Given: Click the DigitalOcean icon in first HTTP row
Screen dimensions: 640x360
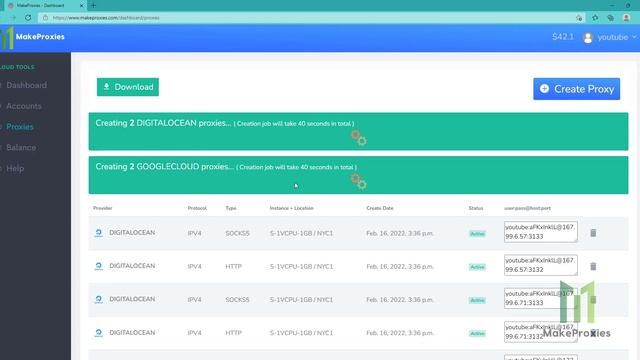Looking at the screenshot, I should pyautogui.click(x=98, y=267).
